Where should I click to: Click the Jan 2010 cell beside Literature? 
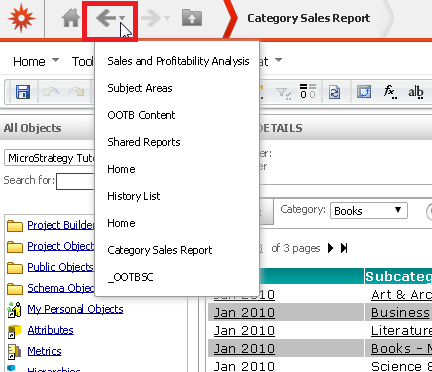pyautogui.click(x=244, y=330)
